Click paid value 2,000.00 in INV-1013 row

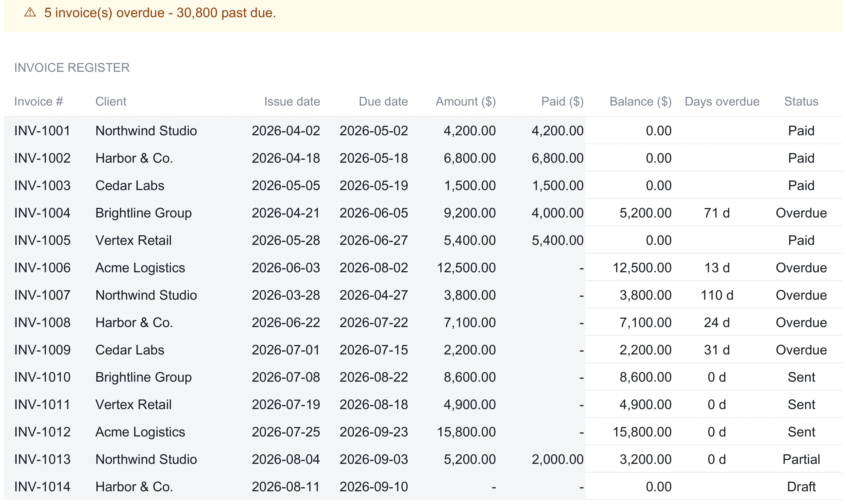click(557, 459)
